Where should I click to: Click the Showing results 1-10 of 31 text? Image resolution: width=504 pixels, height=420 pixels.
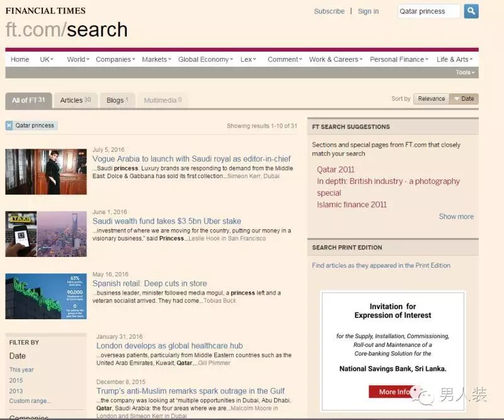click(x=262, y=126)
